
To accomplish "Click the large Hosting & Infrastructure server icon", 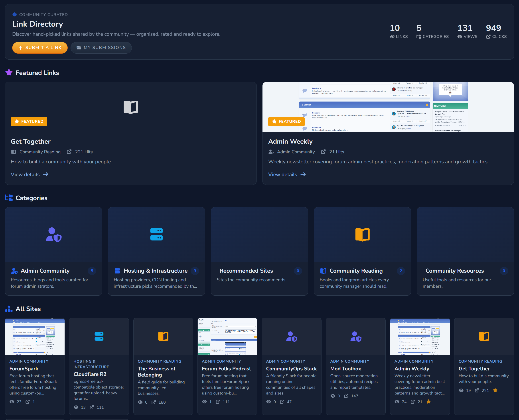I will 156,234.
